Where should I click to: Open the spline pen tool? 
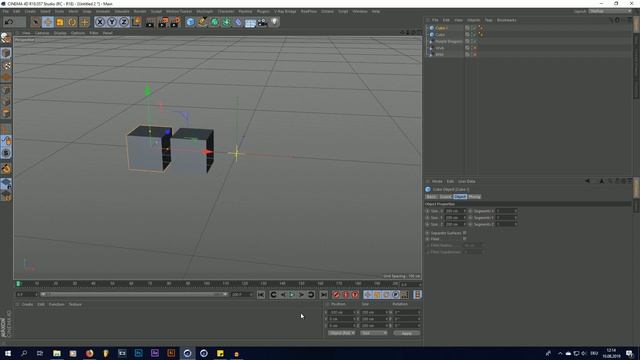tap(202, 22)
